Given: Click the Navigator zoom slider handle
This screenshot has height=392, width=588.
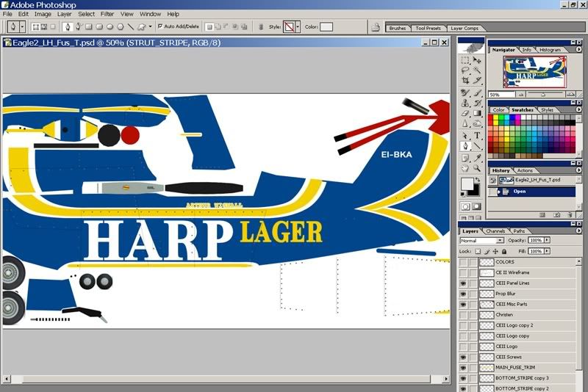Looking at the screenshot, I should pyautogui.click(x=542, y=95).
